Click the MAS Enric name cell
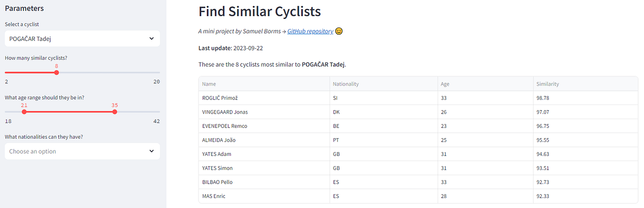The width and height of the screenshot is (644, 208). 214,196
